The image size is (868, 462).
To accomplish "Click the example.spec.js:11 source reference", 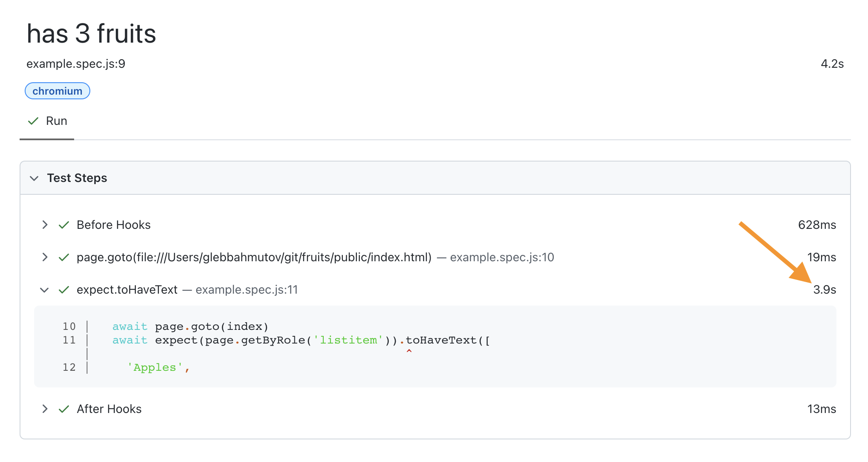I will point(247,290).
